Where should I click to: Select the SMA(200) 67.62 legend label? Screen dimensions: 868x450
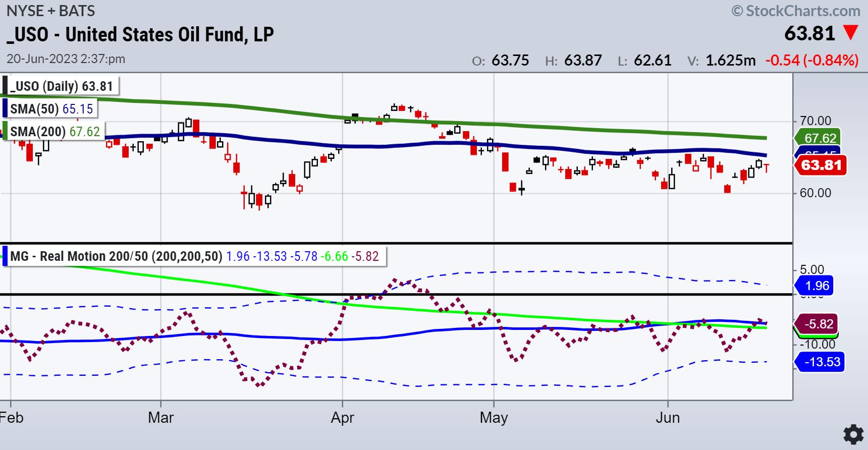55,132
